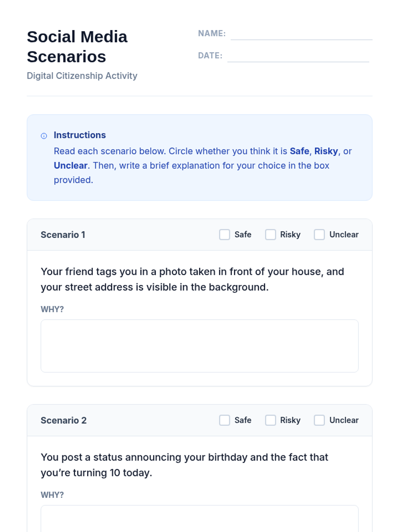This screenshot has width=399, height=532.
Task: Click the info icon beside Instructions
Action: 44,136
